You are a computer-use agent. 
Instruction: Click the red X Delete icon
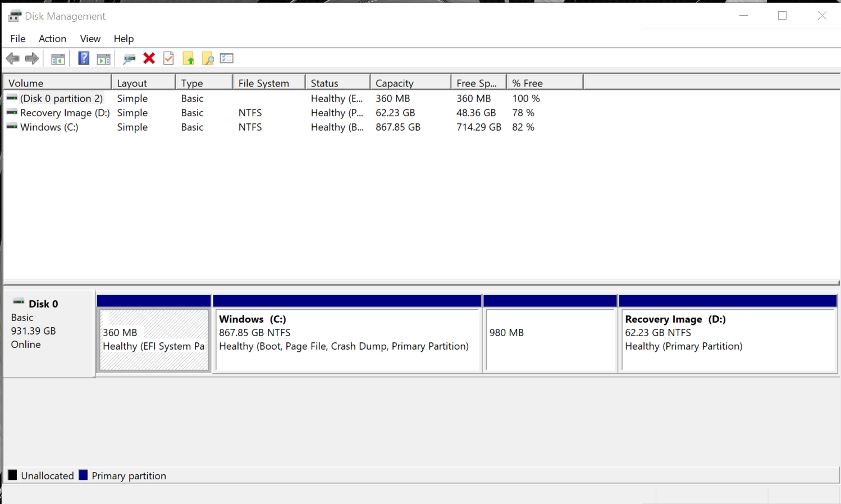(x=149, y=58)
